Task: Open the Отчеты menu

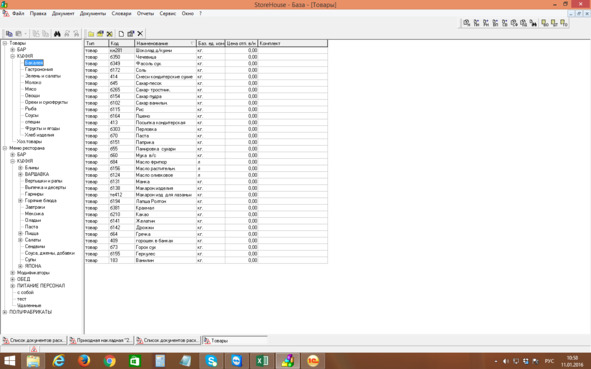Action: pyautogui.click(x=145, y=13)
